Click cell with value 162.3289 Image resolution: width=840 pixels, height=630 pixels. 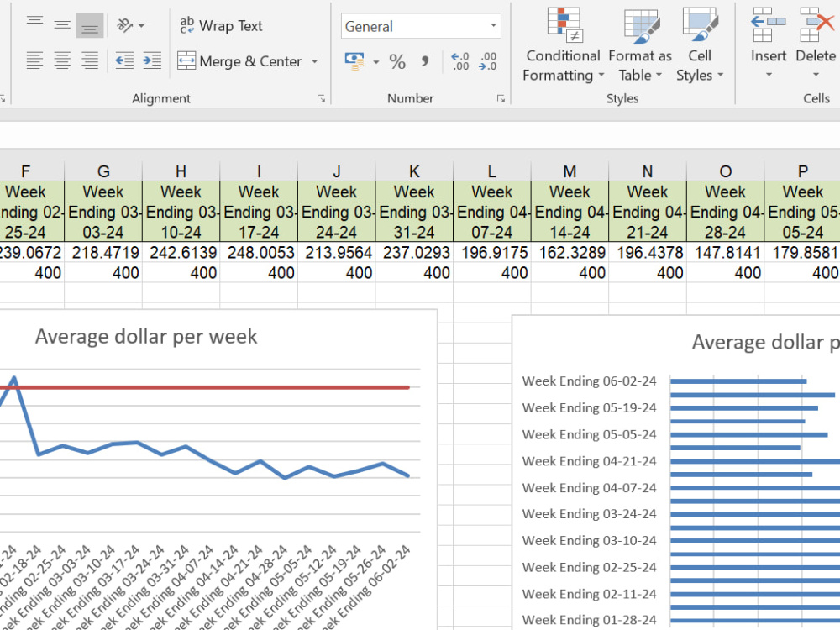click(570, 252)
